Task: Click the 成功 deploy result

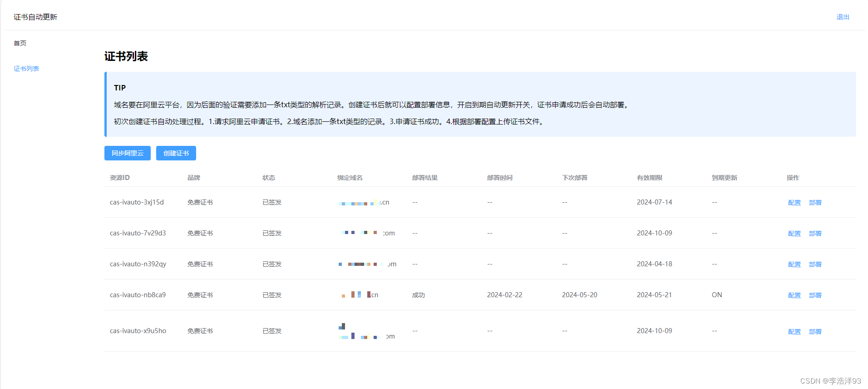Action: point(419,295)
